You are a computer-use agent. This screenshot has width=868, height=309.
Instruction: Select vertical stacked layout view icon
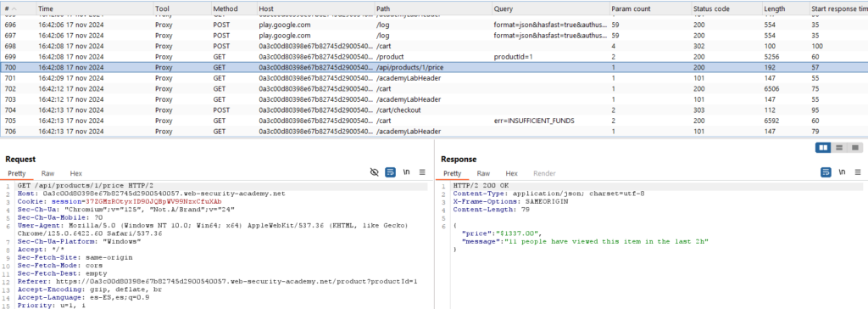click(839, 148)
